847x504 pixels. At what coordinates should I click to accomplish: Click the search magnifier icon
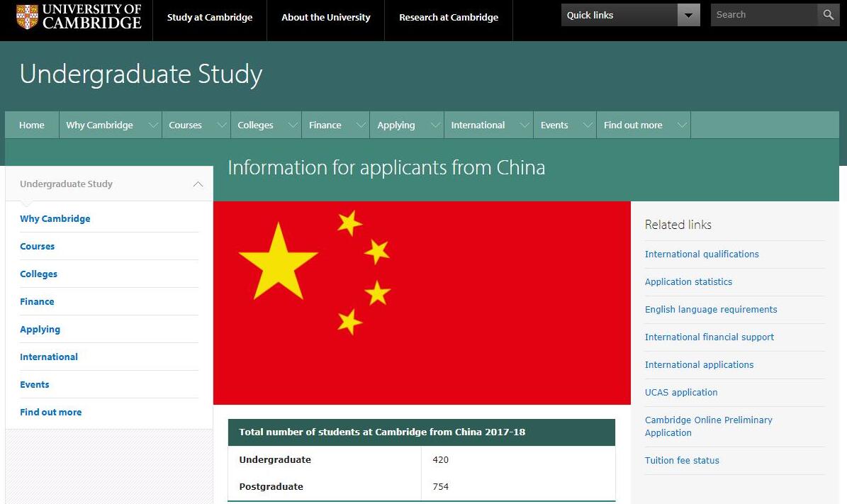coord(828,15)
